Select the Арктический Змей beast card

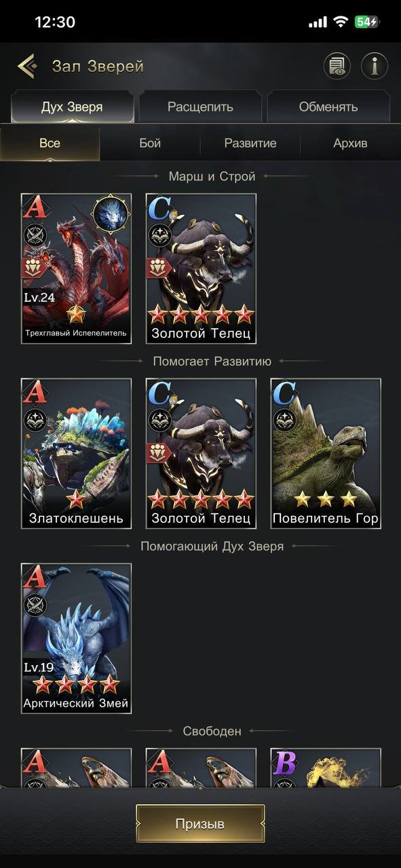[x=76, y=639]
